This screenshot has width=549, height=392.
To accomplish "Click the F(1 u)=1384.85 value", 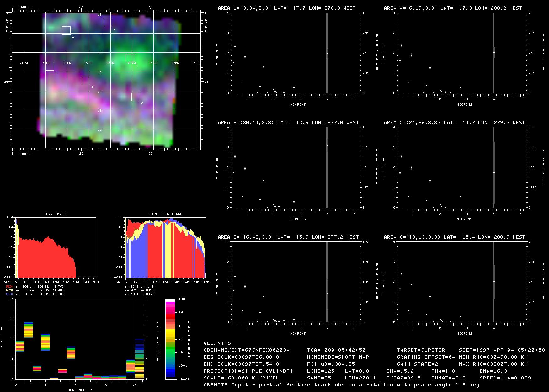I will point(331,364).
